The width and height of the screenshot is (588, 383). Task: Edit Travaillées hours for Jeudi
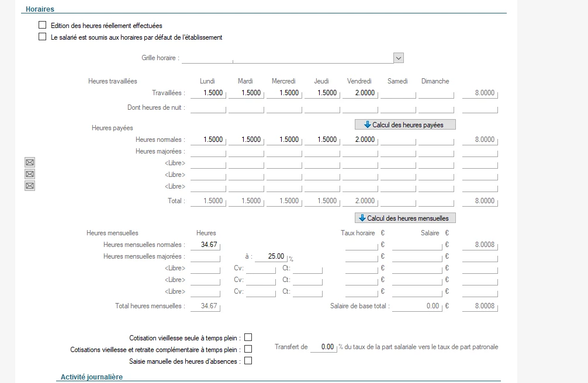(322, 93)
